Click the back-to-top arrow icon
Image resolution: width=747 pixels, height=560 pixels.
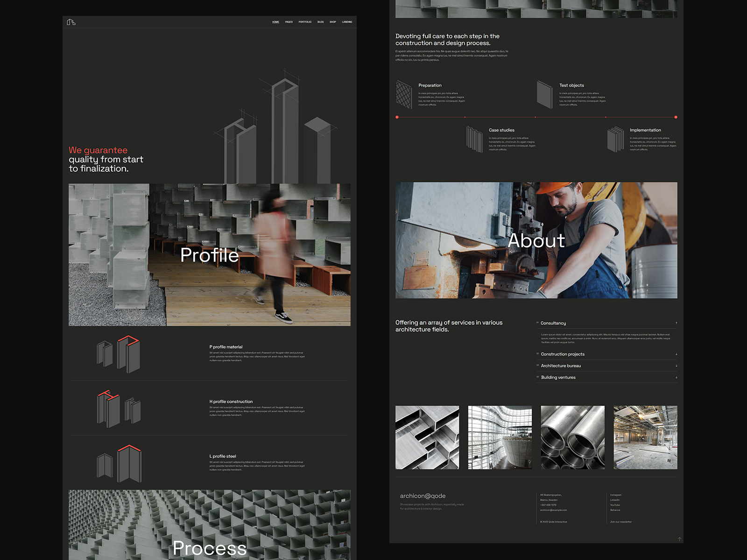tap(680, 539)
